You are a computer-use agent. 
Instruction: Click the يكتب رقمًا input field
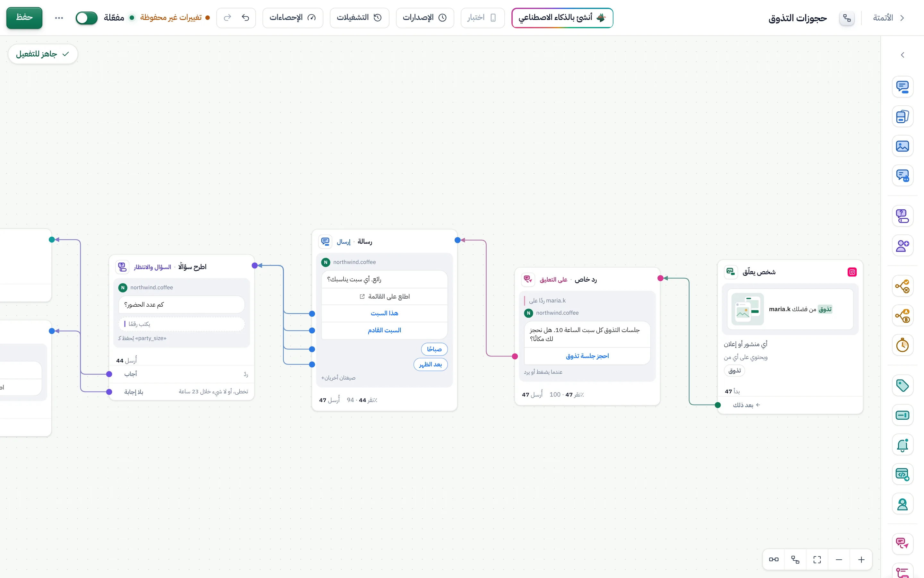coord(181,324)
